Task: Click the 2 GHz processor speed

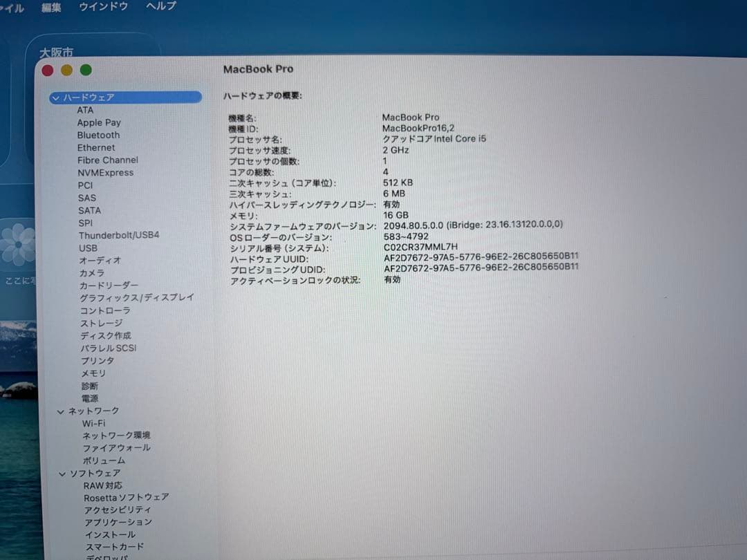Action: 396,151
